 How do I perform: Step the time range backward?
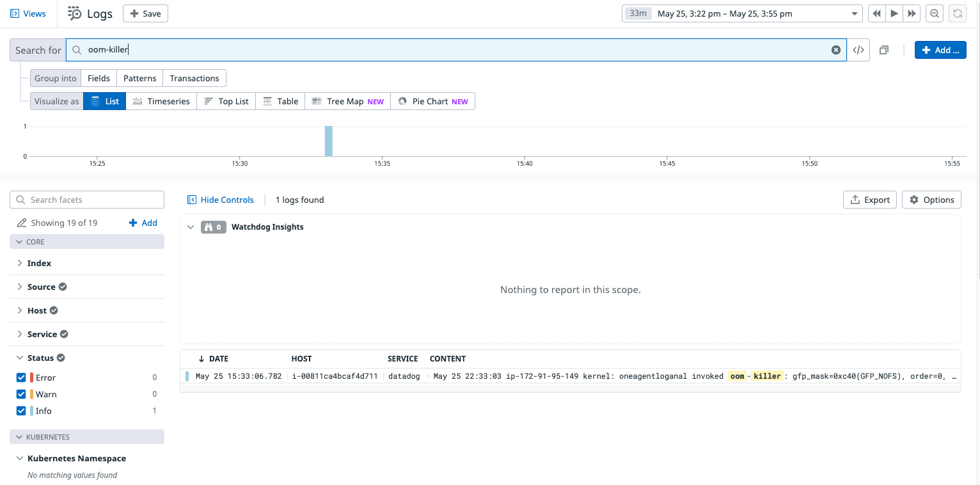click(876, 13)
